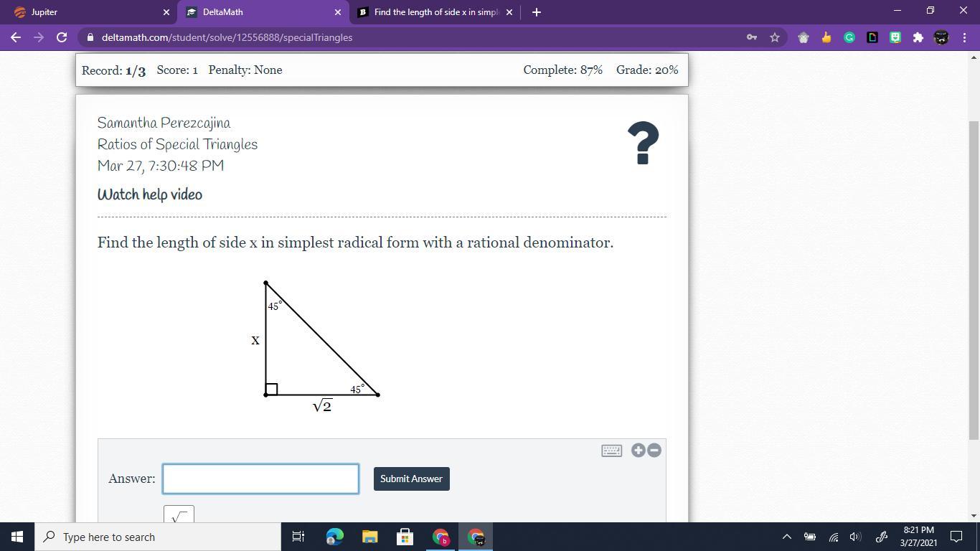Close the Brainly question tab

509,12
